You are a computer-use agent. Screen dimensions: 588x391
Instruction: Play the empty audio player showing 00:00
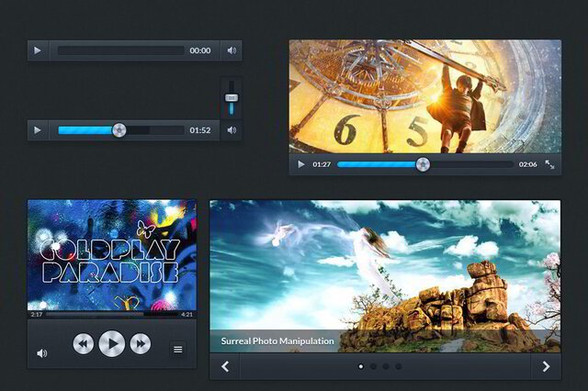coord(38,50)
